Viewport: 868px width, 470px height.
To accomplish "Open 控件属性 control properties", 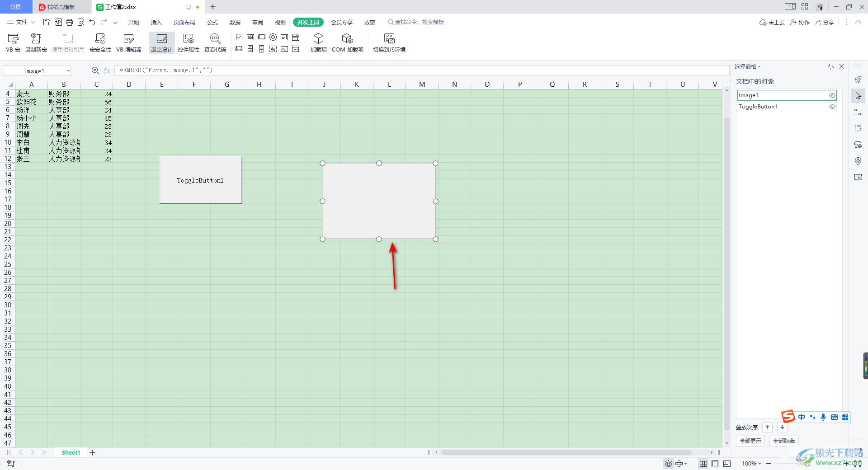I will pos(189,43).
